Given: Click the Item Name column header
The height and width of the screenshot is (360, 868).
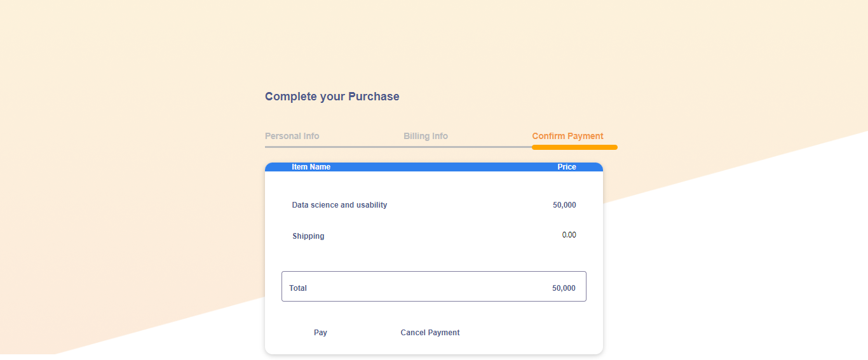Looking at the screenshot, I should [x=311, y=167].
